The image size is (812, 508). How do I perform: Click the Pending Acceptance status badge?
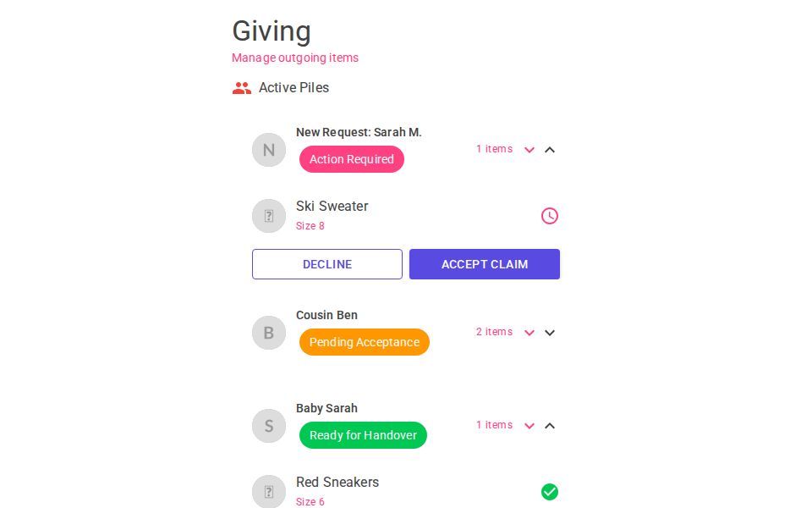[x=365, y=342]
